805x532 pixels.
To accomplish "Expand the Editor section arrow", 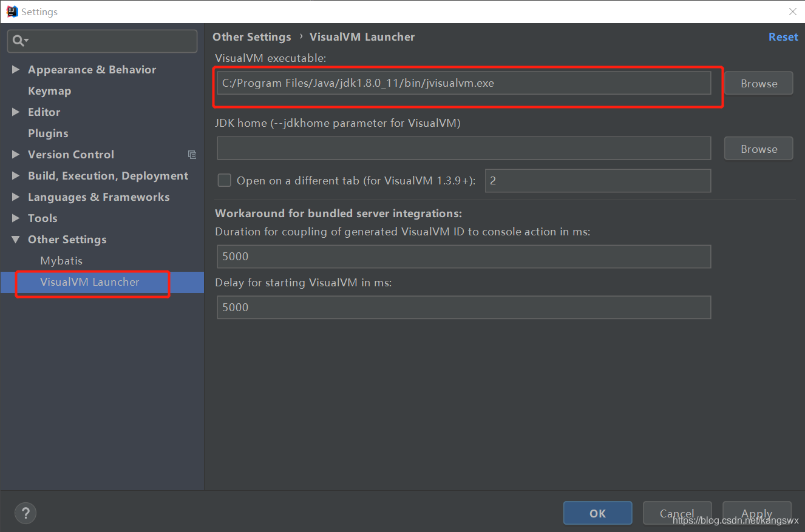I will (x=16, y=112).
